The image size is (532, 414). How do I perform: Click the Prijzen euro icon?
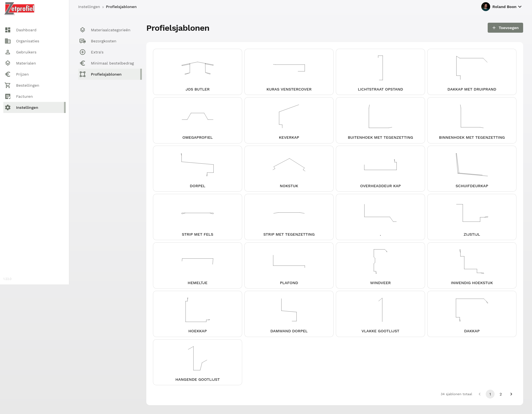[x=8, y=74]
